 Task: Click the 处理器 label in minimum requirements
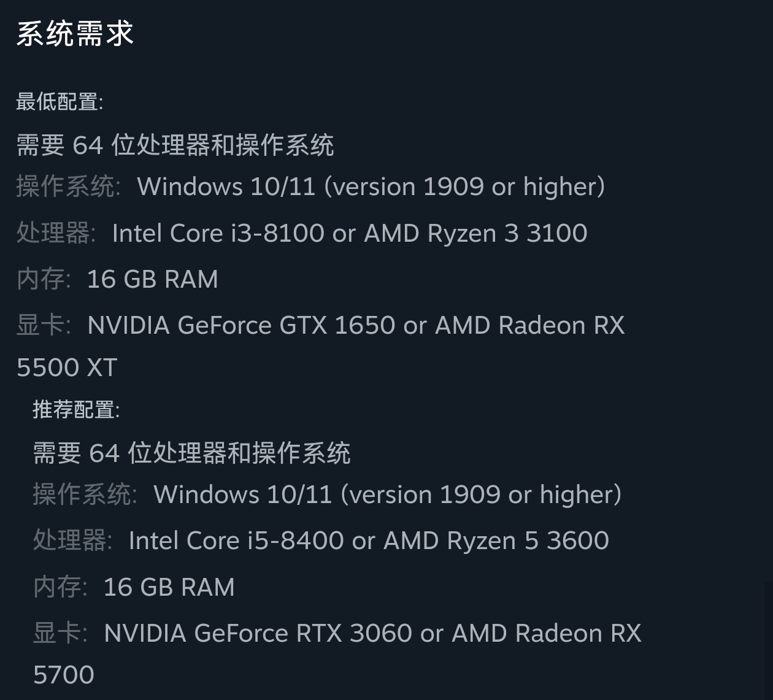coord(53,233)
